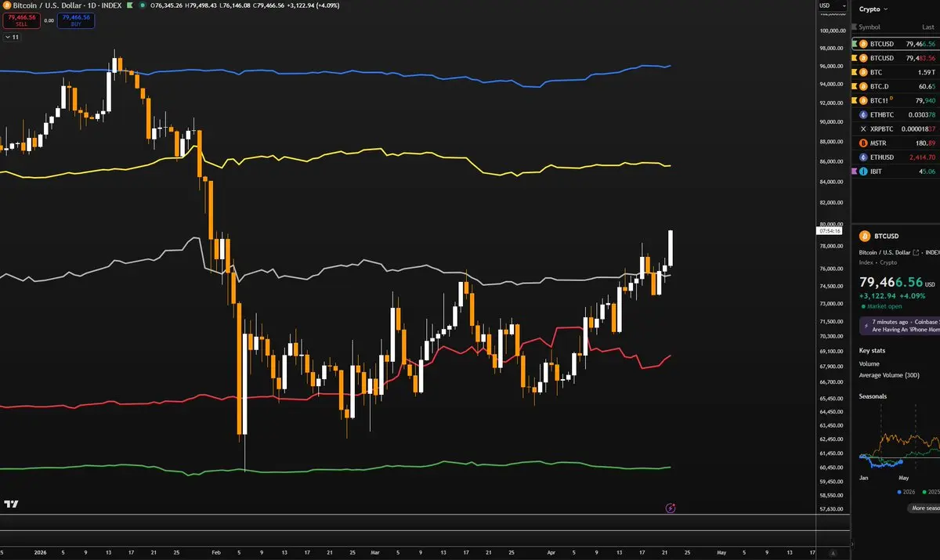
Task: Open the Coinbase news headline from 7 minutes ago
Action: 899,326
